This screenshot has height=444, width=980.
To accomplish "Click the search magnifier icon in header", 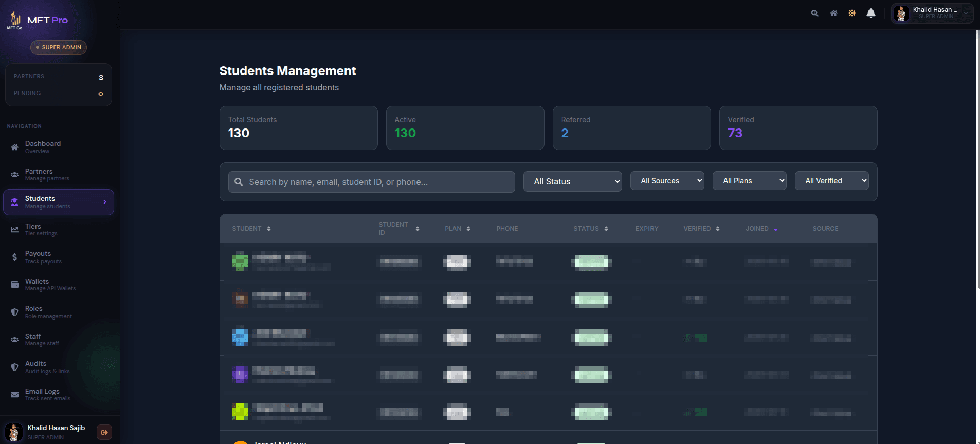I will tap(814, 13).
